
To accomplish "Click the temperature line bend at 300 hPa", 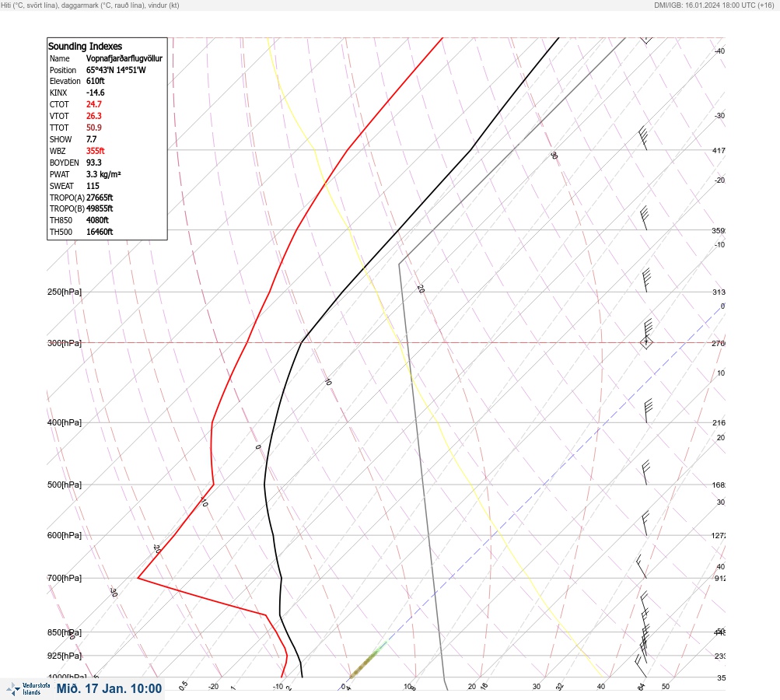I will pos(302,342).
